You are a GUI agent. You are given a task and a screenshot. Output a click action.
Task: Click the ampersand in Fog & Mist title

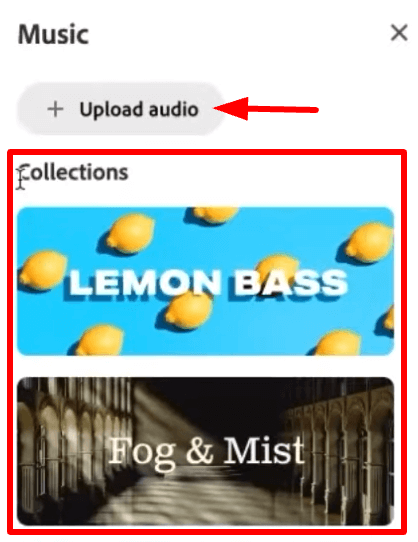[x=199, y=450]
